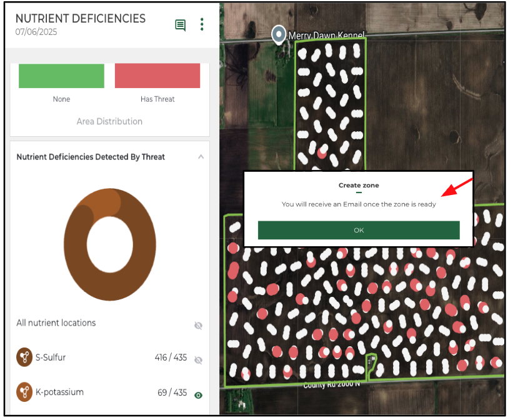Collapse Nutrient Deficiencies Detected By Threat section

(201, 157)
